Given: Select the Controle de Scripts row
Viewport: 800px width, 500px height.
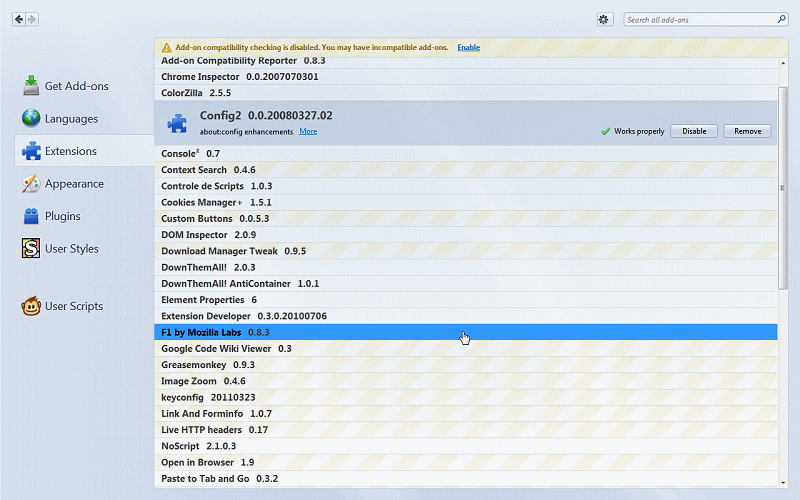Looking at the screenshot, I should (x=466, y=186).
